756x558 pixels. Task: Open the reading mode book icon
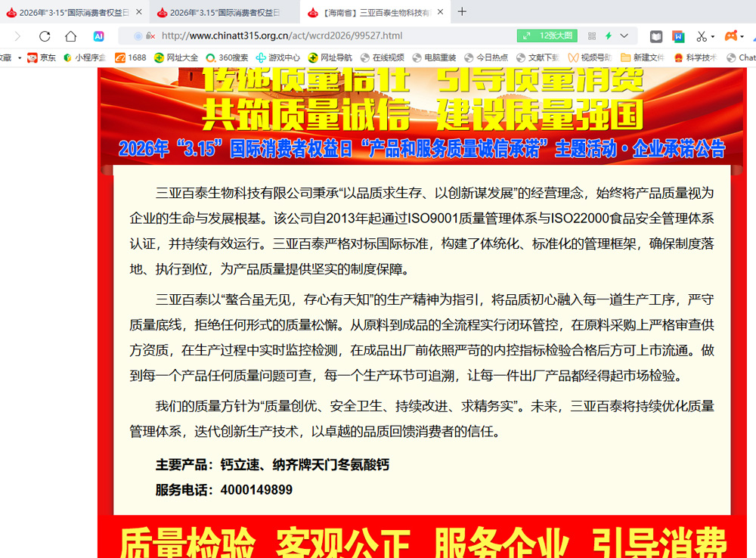click(x=657, y=36)
